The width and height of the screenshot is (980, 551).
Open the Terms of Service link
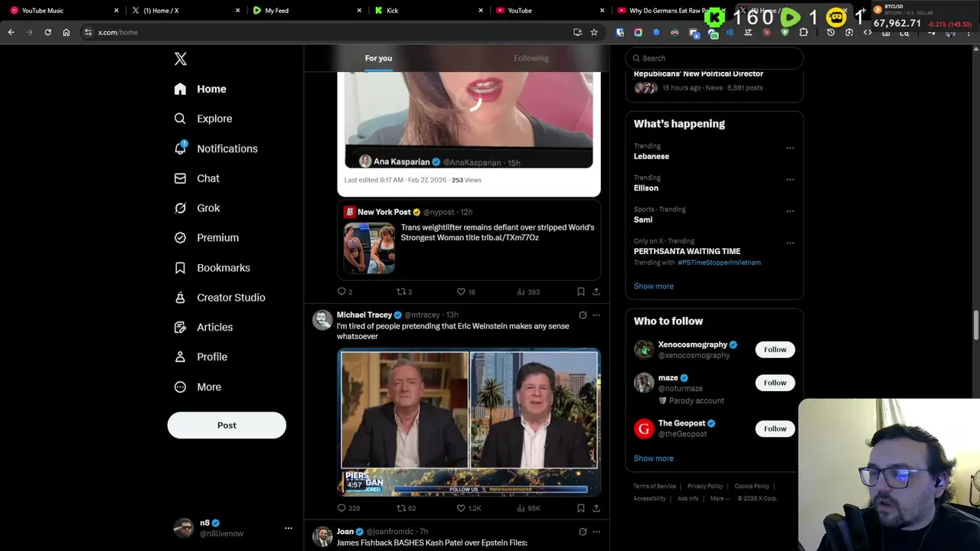[x=655, y=487]
